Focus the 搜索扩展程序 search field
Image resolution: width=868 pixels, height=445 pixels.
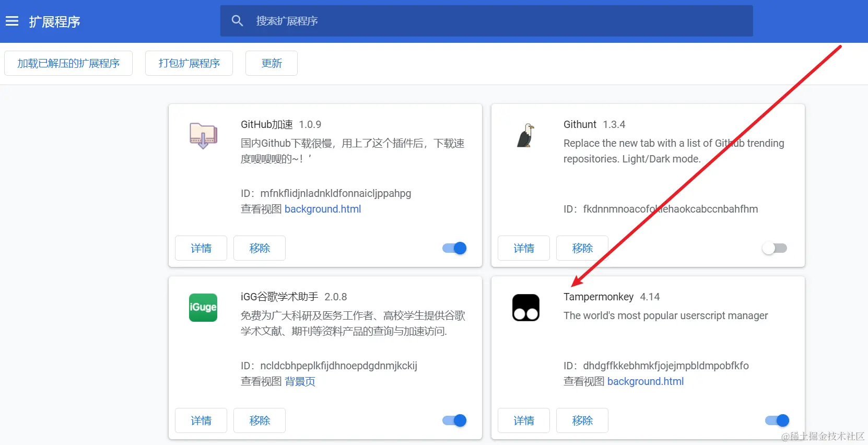click(x=487, y=21)
